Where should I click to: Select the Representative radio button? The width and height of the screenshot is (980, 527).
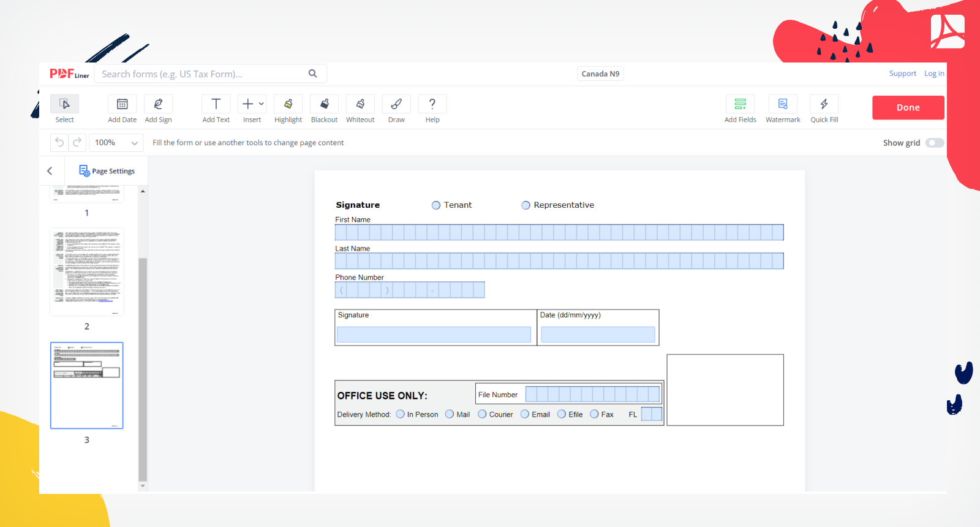click(x=526, y=205)
